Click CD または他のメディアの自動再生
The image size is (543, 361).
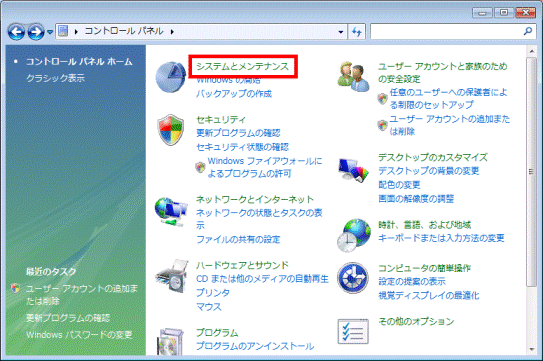[x=262, y=279]
